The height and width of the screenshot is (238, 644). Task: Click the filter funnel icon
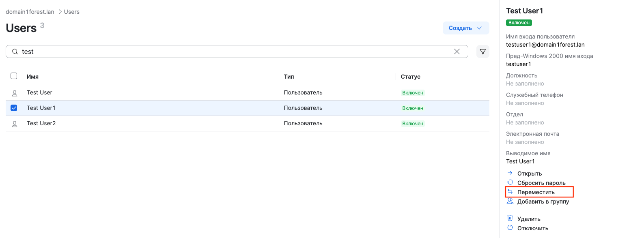482,51
